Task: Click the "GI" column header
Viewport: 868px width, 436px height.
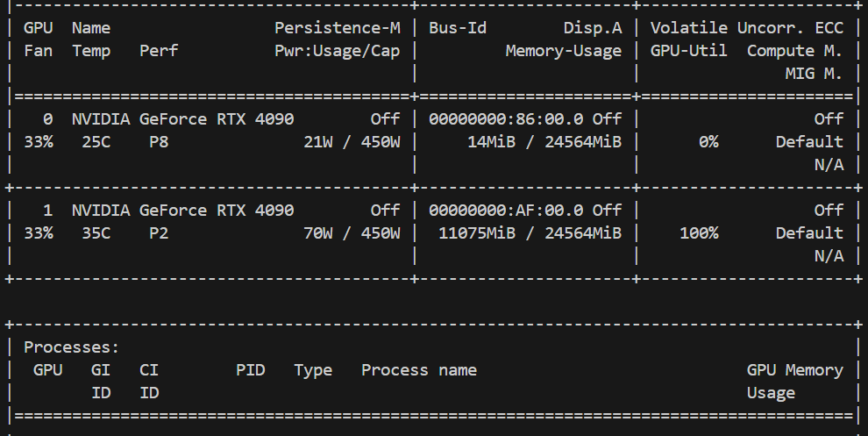Action: 101,370
